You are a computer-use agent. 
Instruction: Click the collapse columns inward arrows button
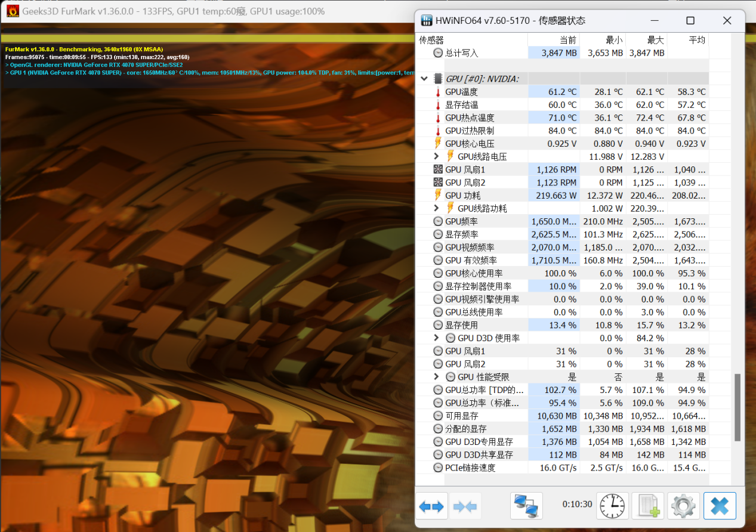tap(465, 506)
